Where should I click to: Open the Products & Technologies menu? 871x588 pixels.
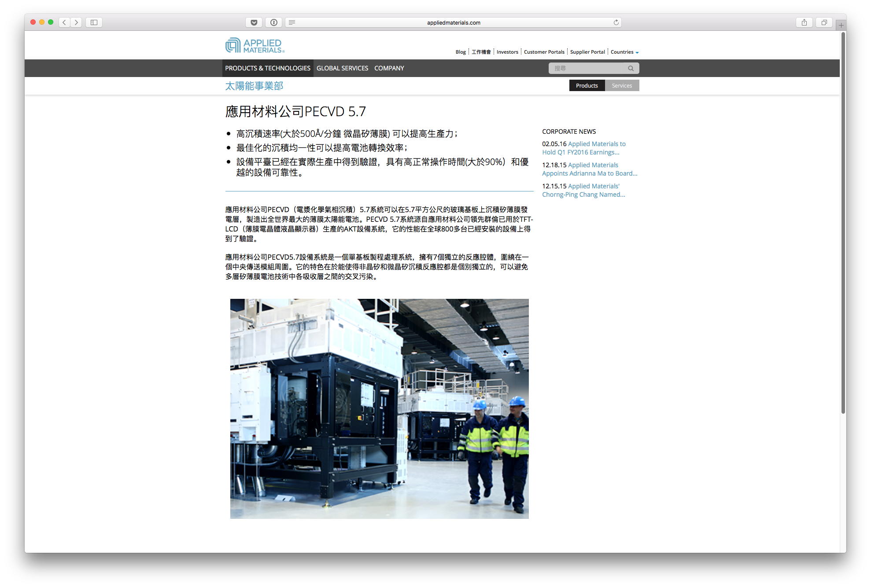click(x=268, y=68)
